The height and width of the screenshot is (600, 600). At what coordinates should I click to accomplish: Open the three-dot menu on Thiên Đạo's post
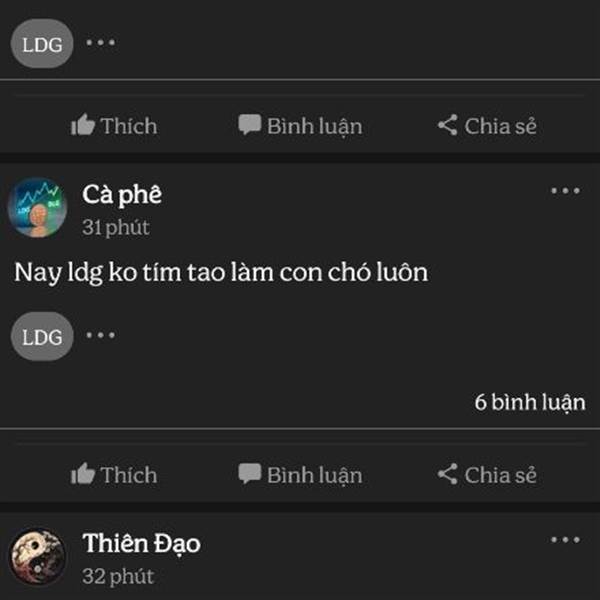[x=565, y=540]
